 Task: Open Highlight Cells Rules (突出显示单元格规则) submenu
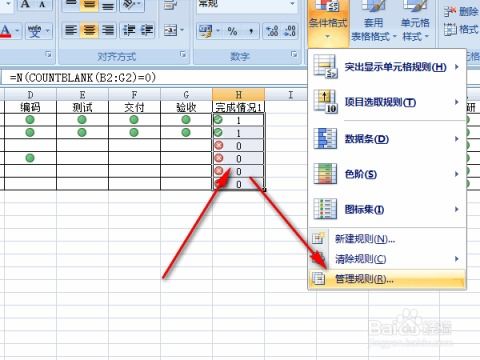click(387, 67)
